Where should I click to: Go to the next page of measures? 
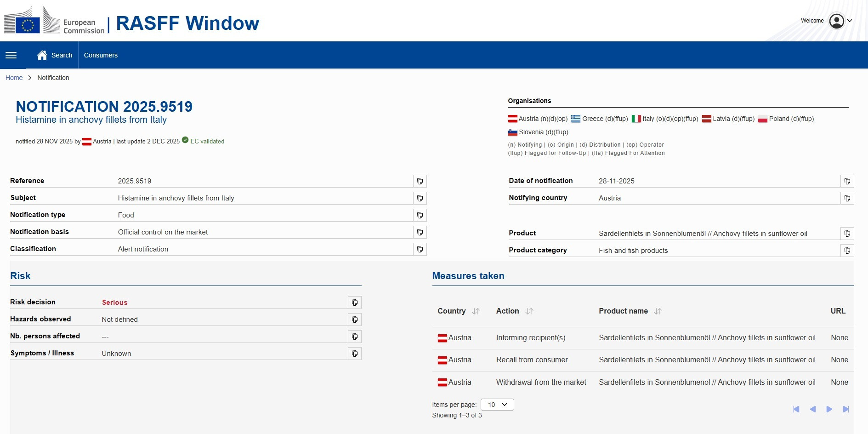(x=829, y=409)
